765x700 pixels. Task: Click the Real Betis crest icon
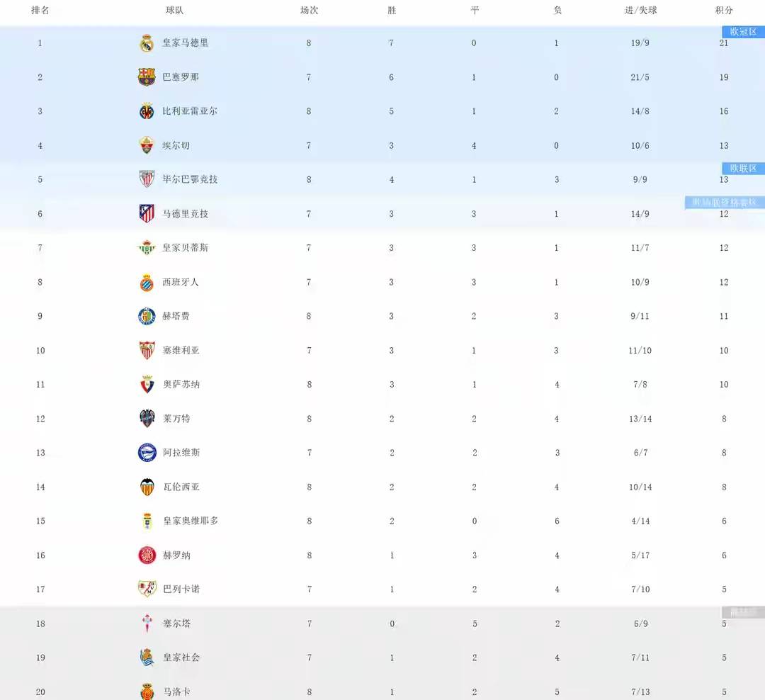click(147, 248)
